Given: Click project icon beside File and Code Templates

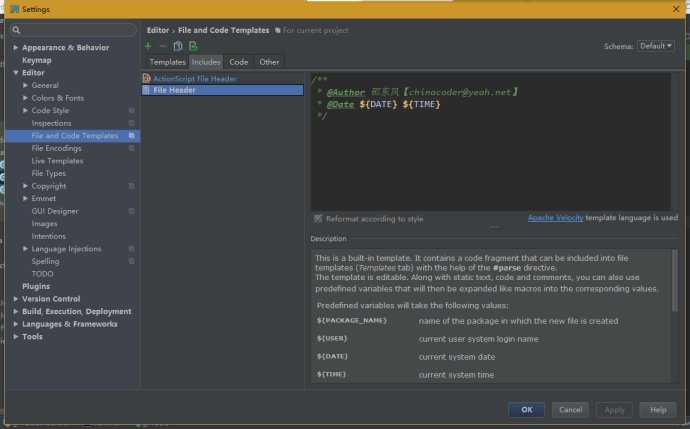Looking at the screenshot, I should (132, 136).
